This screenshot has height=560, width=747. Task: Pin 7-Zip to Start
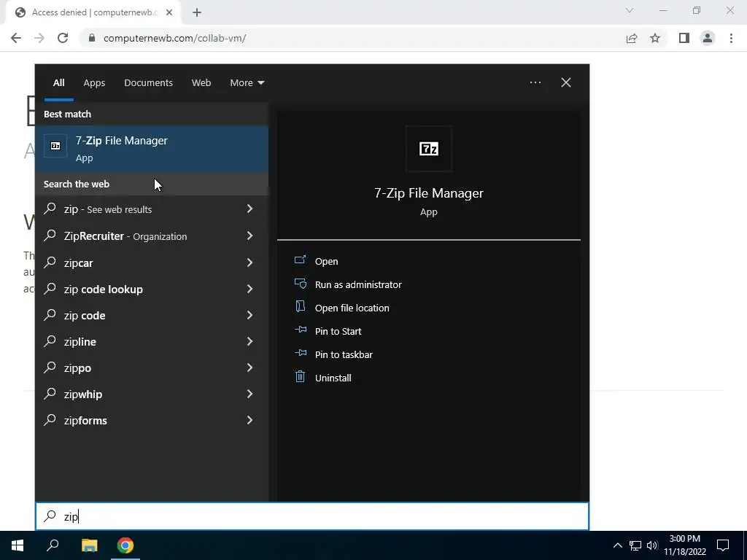pyautogui.click(x=338, y=332)
